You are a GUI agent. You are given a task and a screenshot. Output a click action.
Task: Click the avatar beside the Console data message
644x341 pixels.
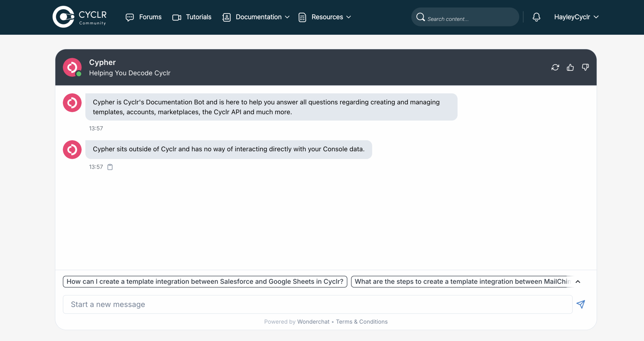(x=72, y=150)
